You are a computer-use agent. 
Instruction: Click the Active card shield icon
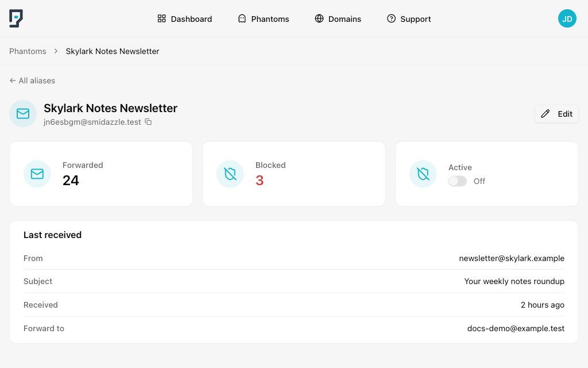click(x=423, y=174)
